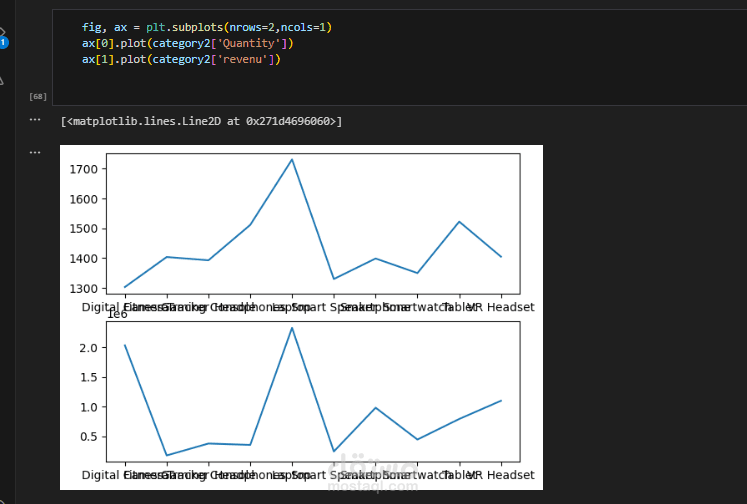Open the more actions menu beside the plot output

coord(36,152)
